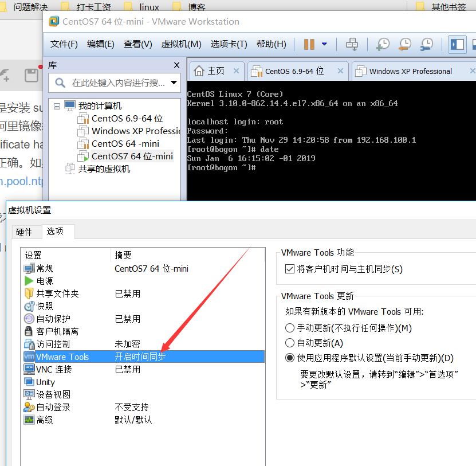This screenshot has height=466, width=476.
Task: Open the 文件(F) menu
Action: pyautogui.click(x=64, y=44)
